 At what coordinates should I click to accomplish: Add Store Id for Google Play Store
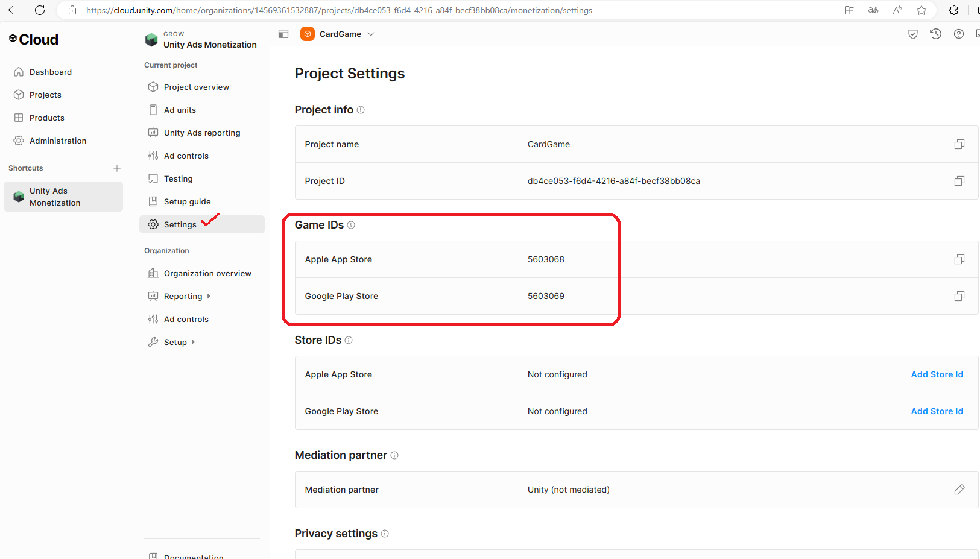937,411
